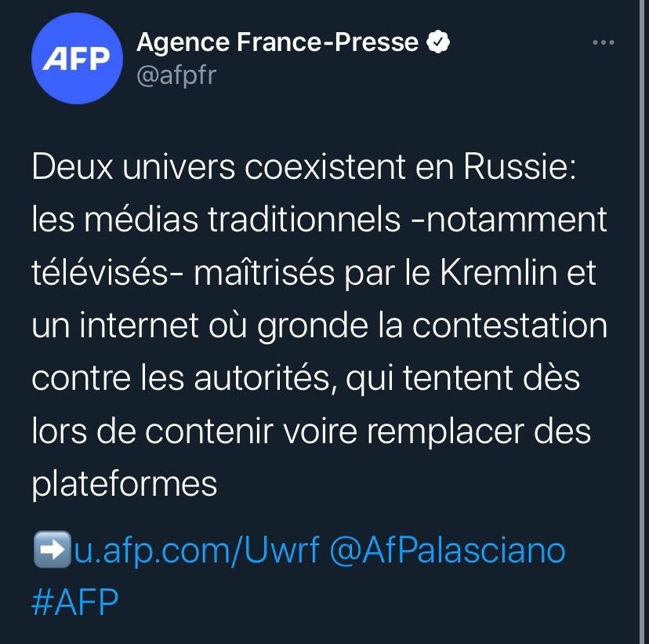Click the line 'les médias traditionnels -notamment'
The height and width of the screenshot is (644, 649).
tap(319, 220)
